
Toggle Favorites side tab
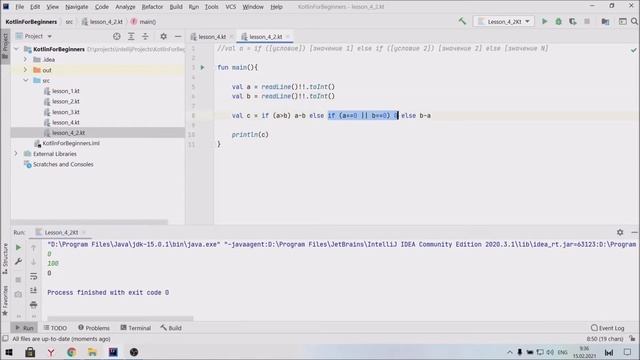[x=5, y=301]
